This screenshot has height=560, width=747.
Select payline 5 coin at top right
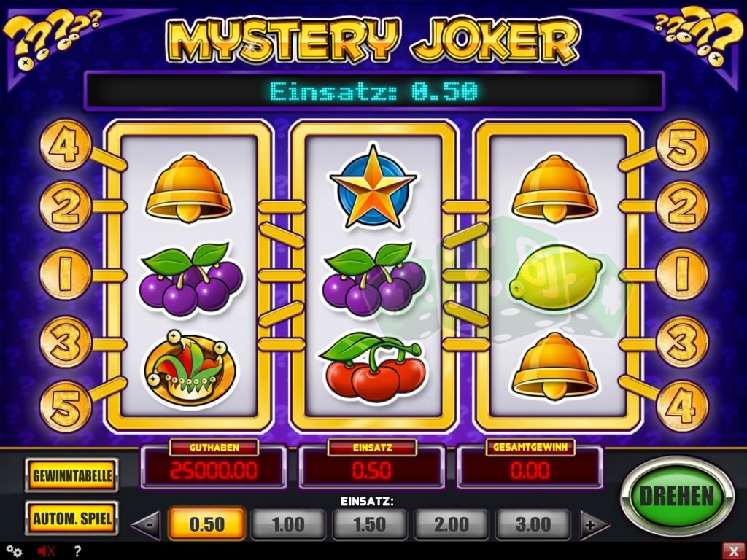pos(682,145)
